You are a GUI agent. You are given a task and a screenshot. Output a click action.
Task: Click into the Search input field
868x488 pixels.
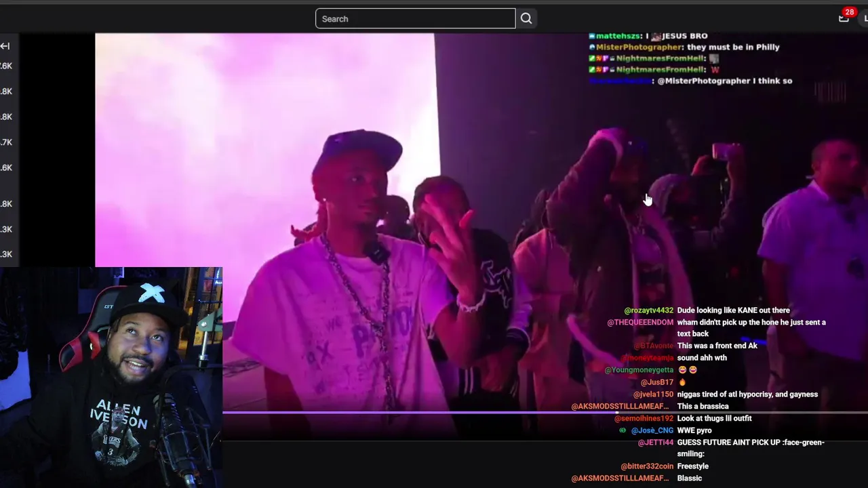pyautogui.click(x=415, y=19)
